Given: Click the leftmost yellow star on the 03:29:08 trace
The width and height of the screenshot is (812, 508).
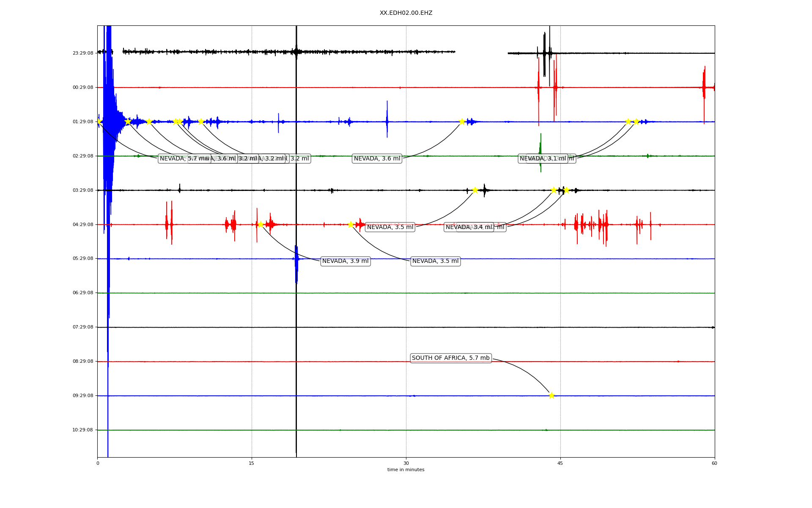Looking at the screenshot, I should click(x=475, y=190).
